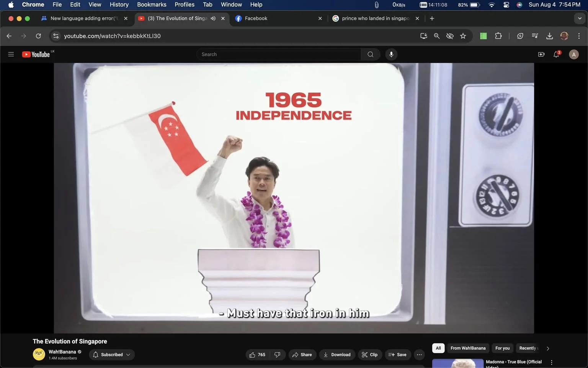The image size is (588, 368).
Task: Open the Subscribed notification dropdown
Action: (112, 355)
